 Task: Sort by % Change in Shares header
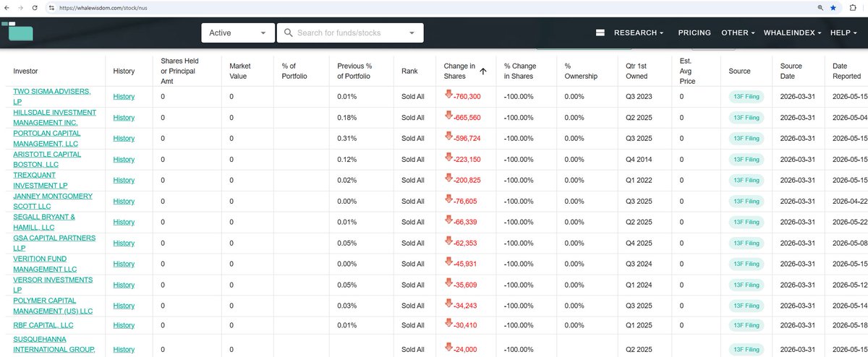(x=520, y=71)
